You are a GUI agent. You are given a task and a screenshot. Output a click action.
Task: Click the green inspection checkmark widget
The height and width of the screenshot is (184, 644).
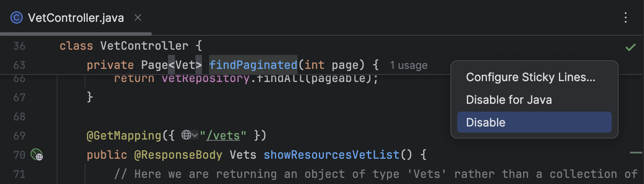tap(630, 47)
